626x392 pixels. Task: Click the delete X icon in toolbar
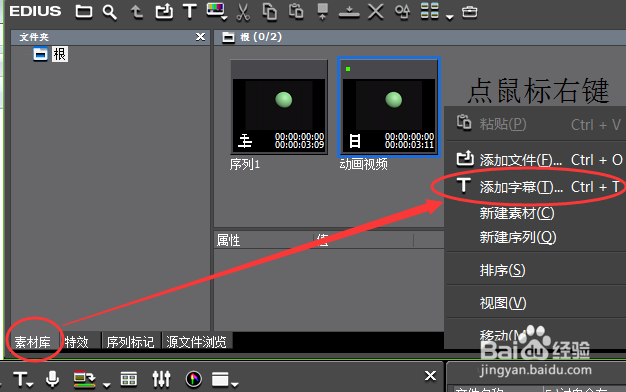pos(376,12)
